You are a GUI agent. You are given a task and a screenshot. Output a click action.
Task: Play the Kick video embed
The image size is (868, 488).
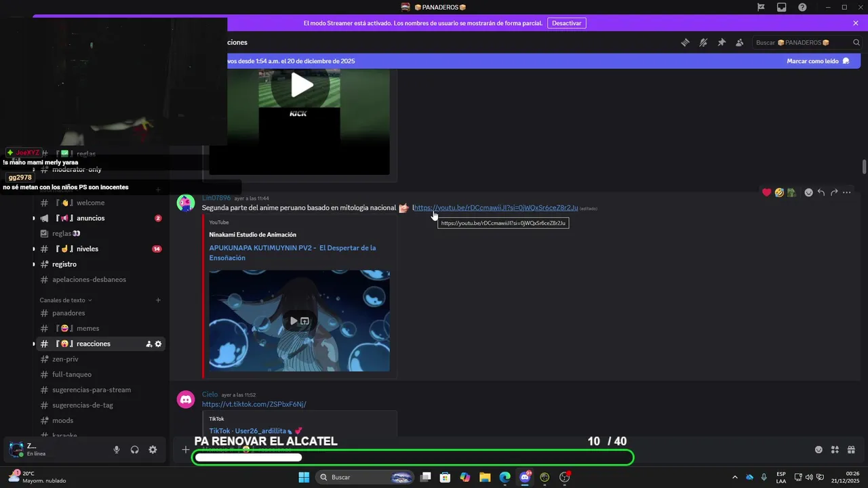(302, 85)
